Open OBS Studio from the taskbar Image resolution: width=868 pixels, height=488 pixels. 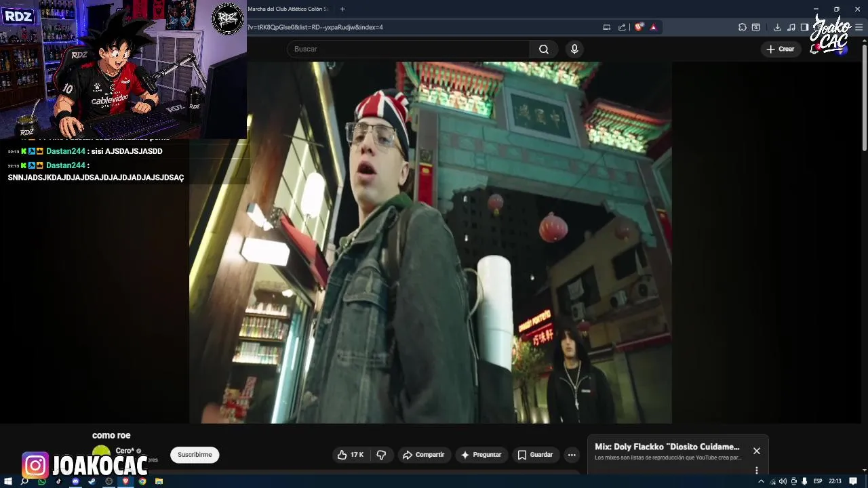pos(108,481)
